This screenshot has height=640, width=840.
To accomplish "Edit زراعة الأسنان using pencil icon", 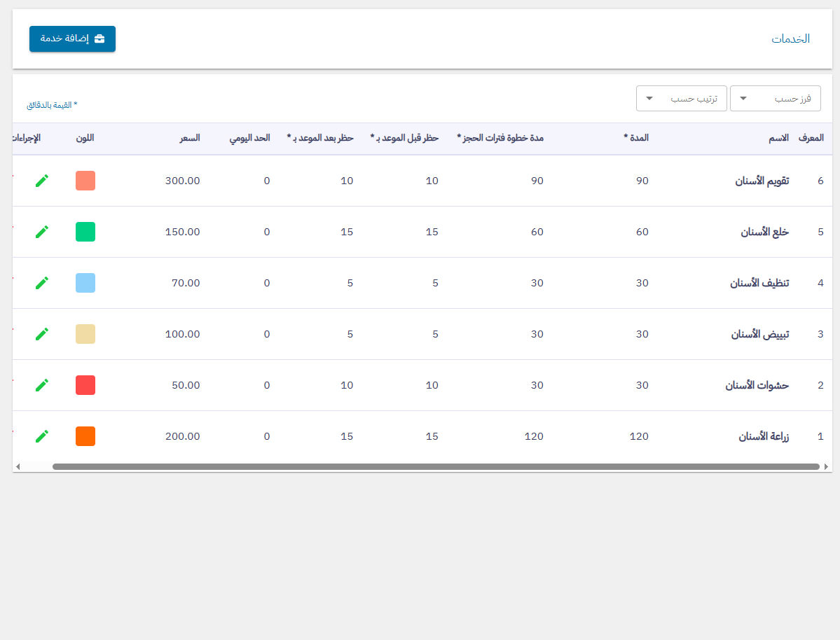I will [x=42, y=436].
